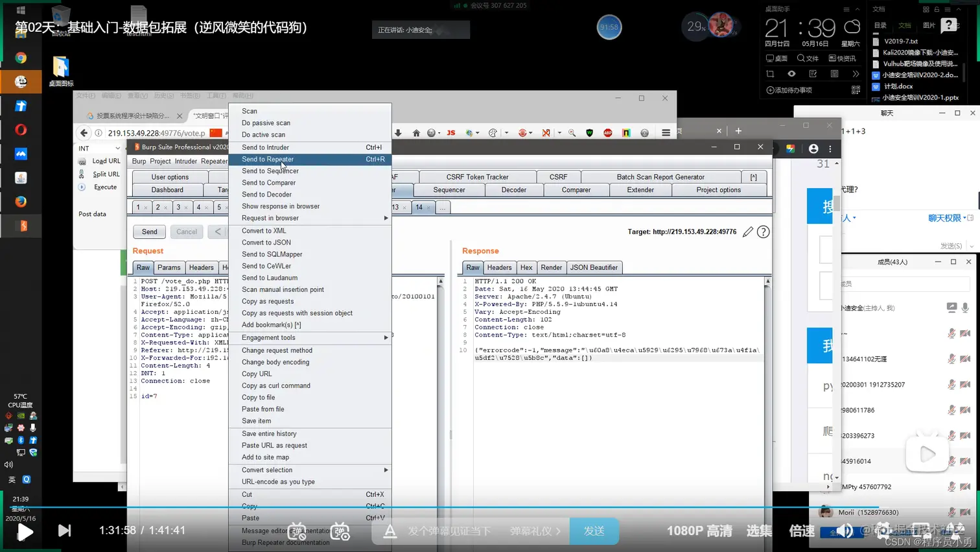Select Send to Comparer menu entry
980x552 pixels.
point(310,183)
